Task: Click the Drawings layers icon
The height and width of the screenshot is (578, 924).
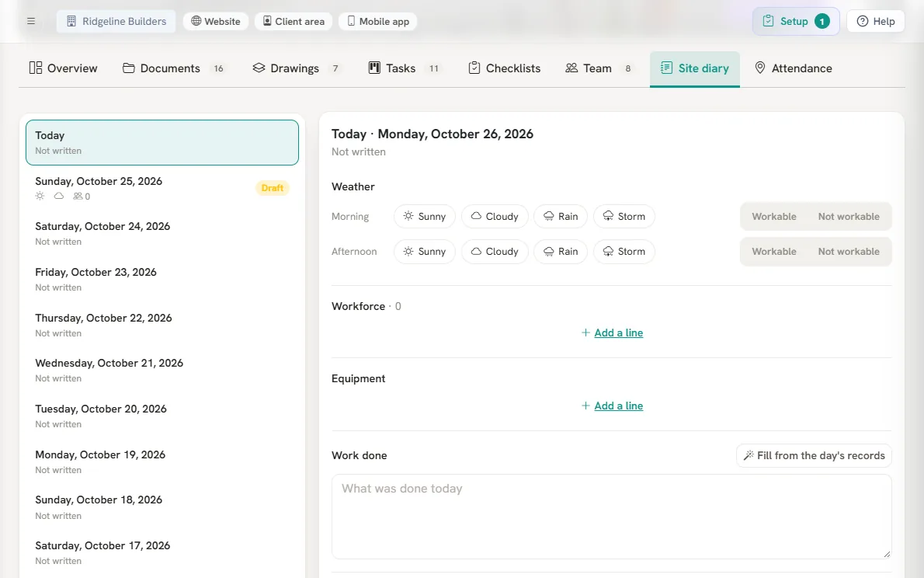Action: tap(259, 68)
